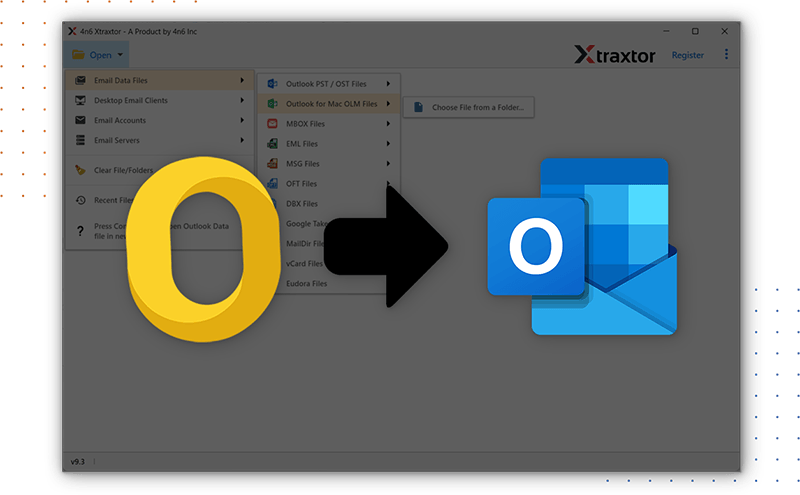Click the Email Accounts envelope icon
Image resolution: width=800 pixels, height=495 pixels.
click(x=80, y=120)
